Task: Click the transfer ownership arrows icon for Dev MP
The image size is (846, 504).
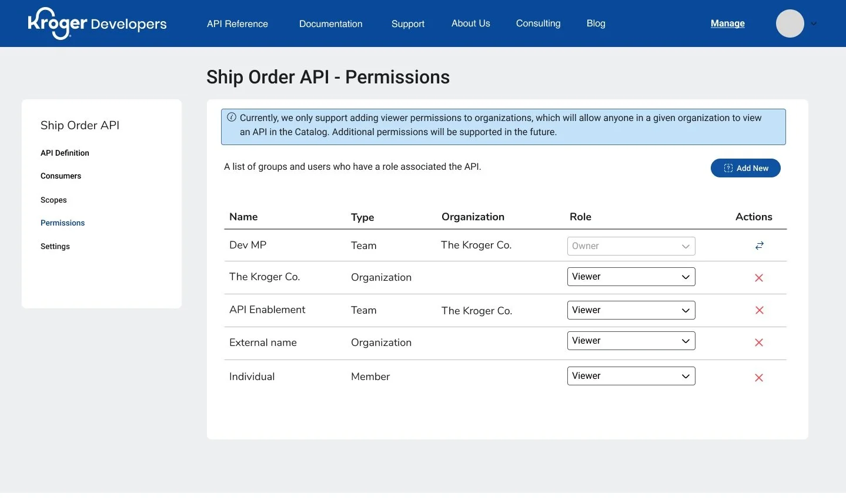Action: (x=758, y=246)
